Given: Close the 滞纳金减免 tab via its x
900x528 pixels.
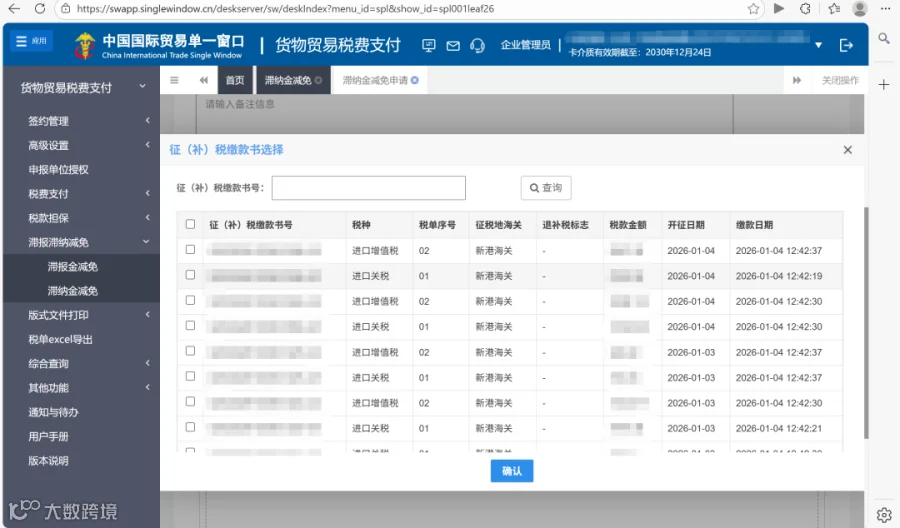Looking at the screenshot, I should [x=319, y=80].
